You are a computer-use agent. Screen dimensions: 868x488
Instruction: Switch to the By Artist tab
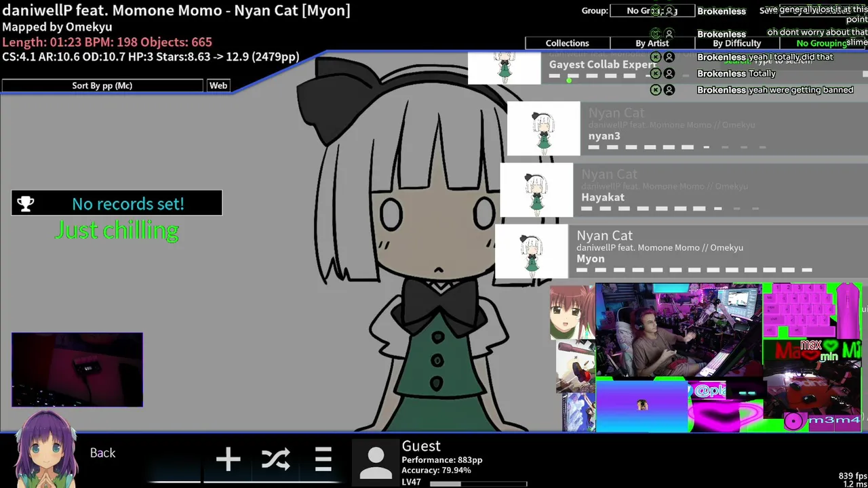(652, 43)
